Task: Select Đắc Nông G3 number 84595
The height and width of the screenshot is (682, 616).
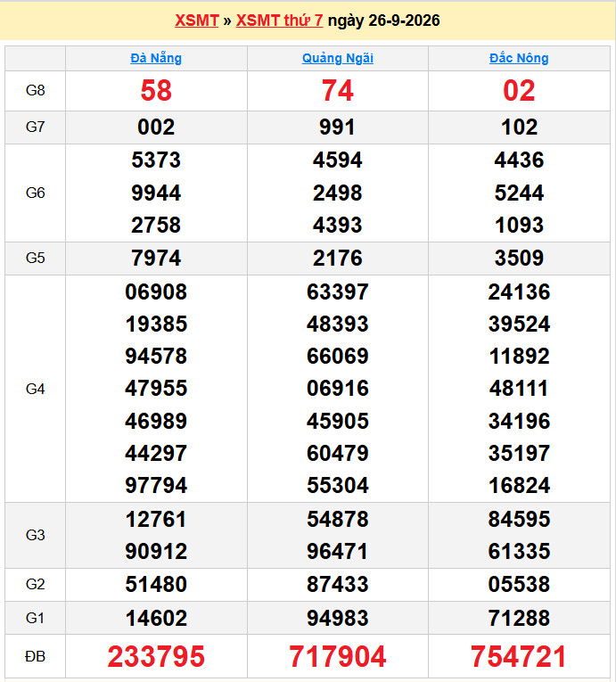Action: coord(519,519)
